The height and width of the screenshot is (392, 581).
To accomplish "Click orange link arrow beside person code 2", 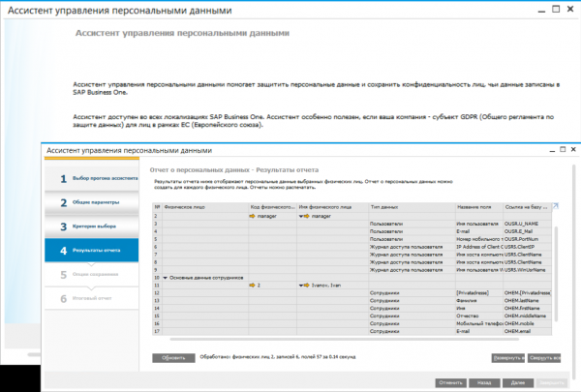I will tap(255, 286).
